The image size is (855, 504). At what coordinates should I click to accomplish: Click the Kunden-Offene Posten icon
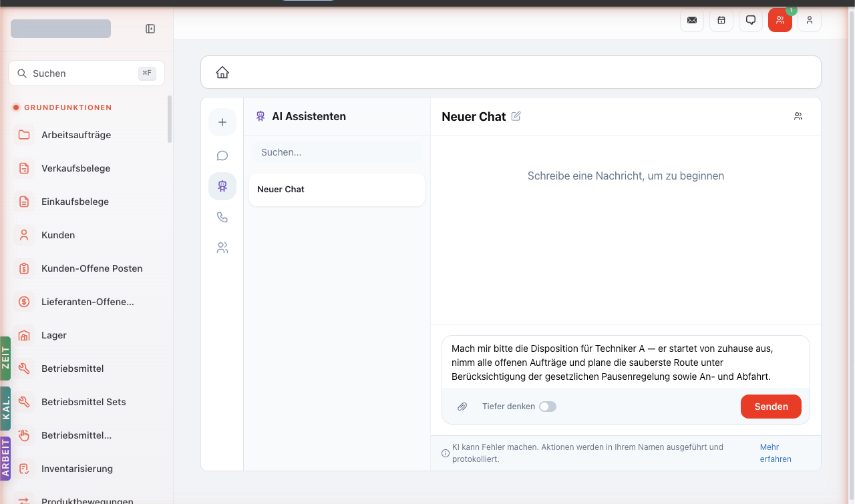(x=24, y=268)
